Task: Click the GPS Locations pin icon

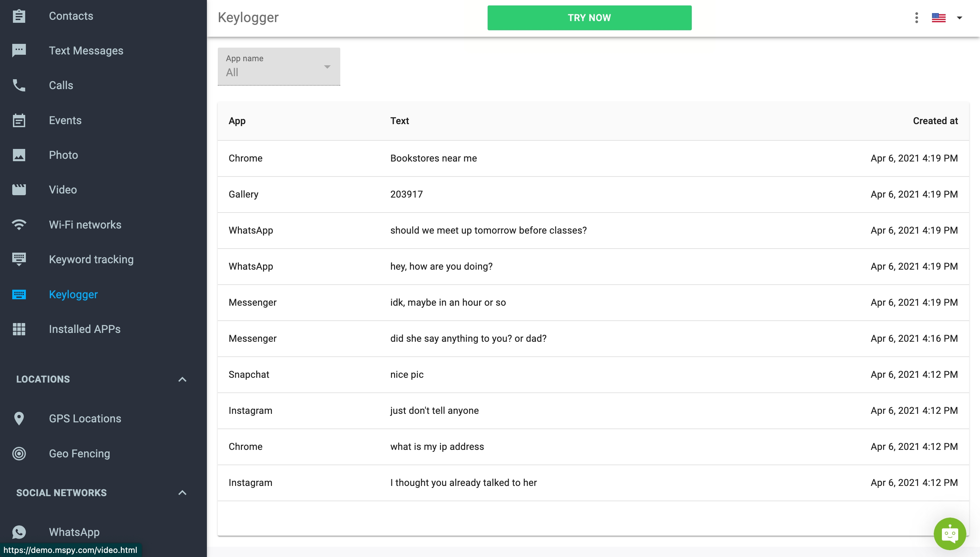Action: pos(19,419)
